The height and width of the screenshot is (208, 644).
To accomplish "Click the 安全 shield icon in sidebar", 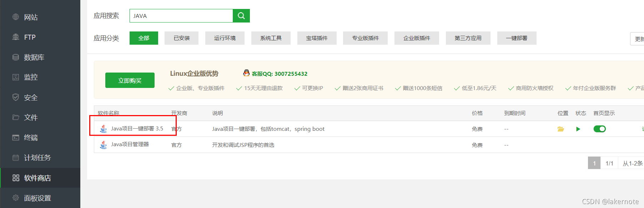I will [16, 97].
